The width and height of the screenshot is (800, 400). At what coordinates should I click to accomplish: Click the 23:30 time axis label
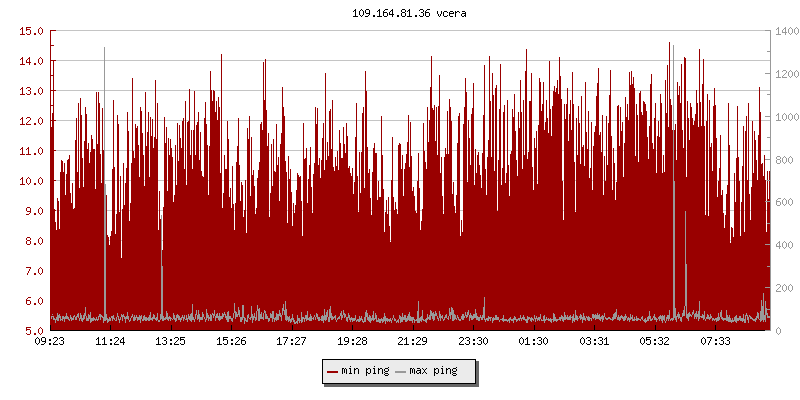[473, 342]
